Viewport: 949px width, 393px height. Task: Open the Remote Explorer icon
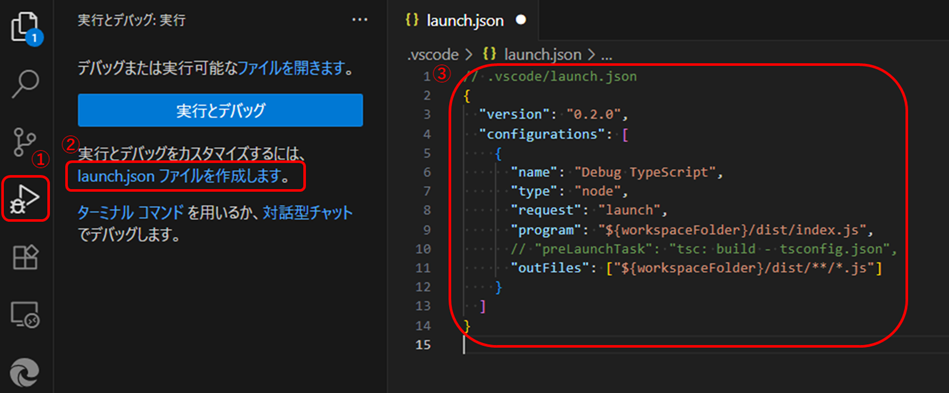coord(25,314)
